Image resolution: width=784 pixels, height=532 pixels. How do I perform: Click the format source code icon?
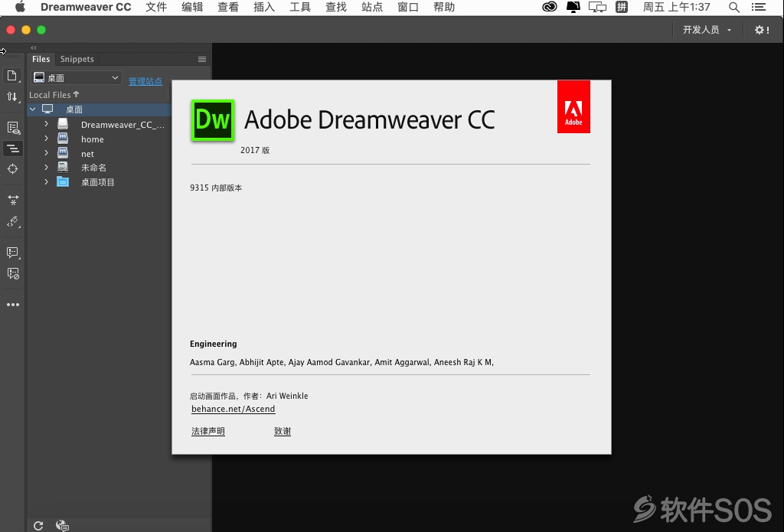click(x=13, y=149)
